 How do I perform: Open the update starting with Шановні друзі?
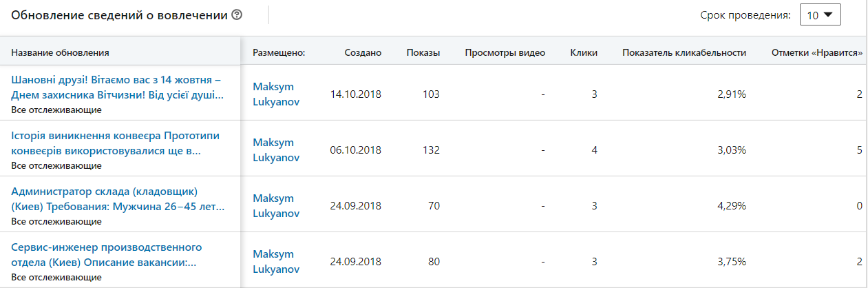click(x=118, y=87)
